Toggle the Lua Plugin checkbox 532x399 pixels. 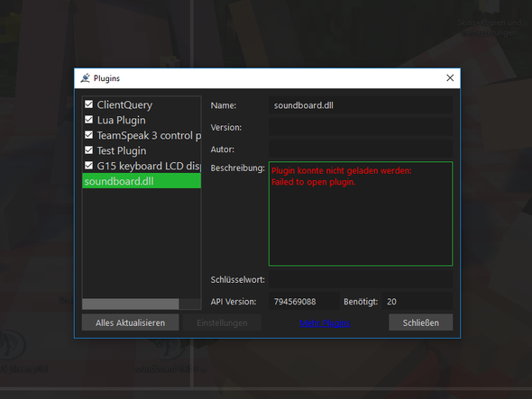click(x=88, y=119)
